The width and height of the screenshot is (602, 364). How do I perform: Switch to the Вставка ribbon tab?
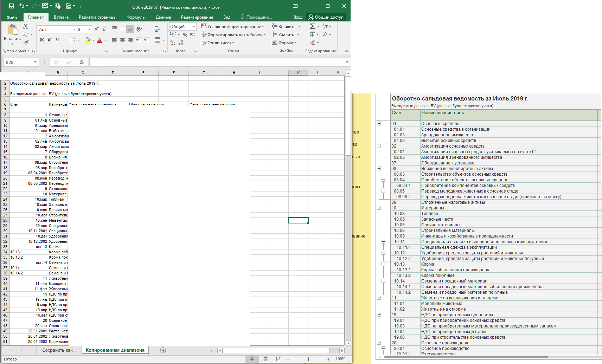[x=61, y=17]
